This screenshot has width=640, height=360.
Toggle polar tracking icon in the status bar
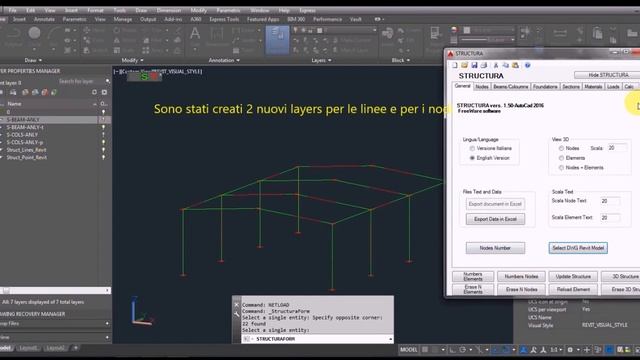coord(462,350)
